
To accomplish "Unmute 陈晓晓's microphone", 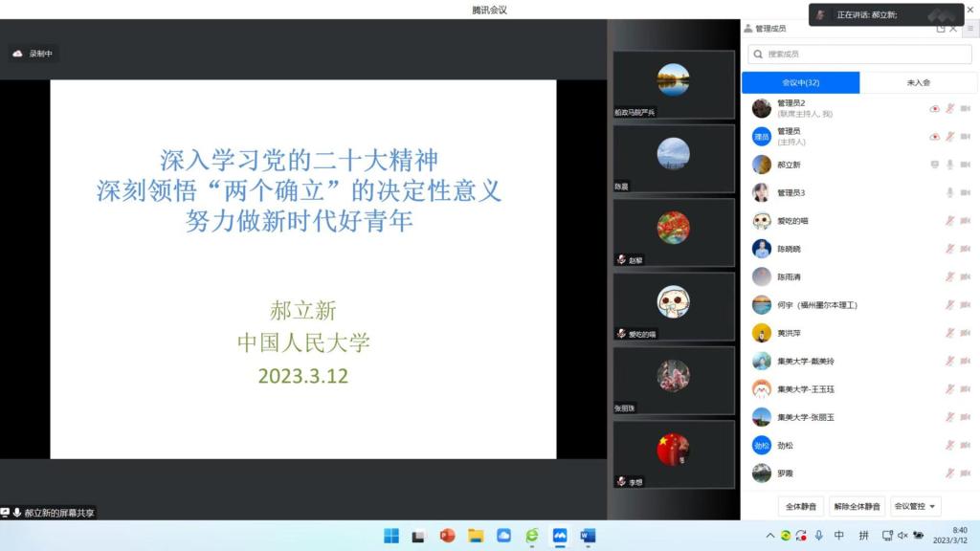I will point(949,248).
